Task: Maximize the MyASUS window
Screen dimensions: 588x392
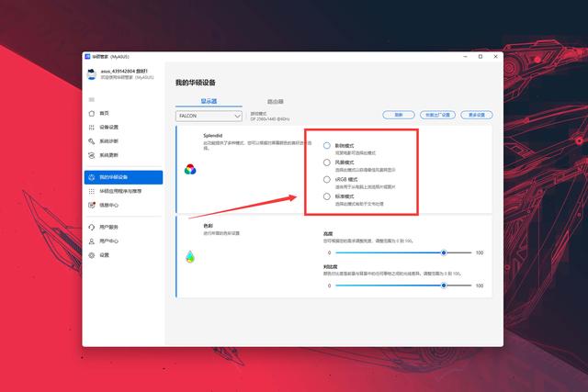Action: coord(481,57)
